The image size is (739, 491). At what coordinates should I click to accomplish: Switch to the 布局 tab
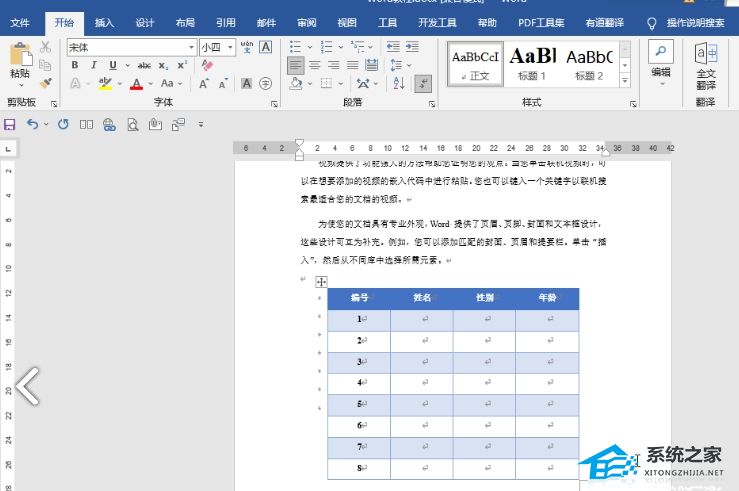coord(185,23)
